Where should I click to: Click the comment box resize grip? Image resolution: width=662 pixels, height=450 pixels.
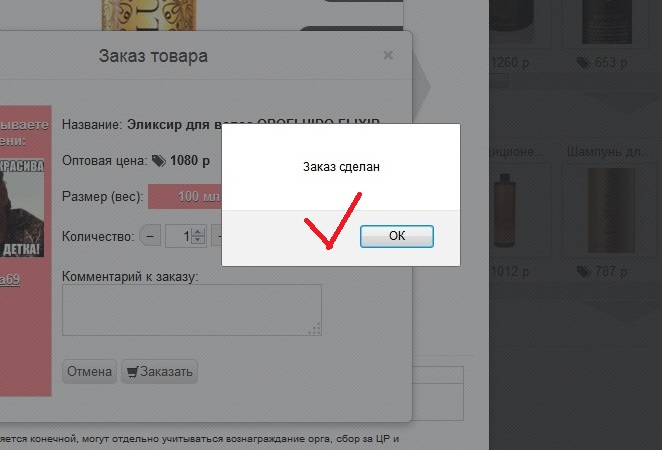(x=315, y=329)
